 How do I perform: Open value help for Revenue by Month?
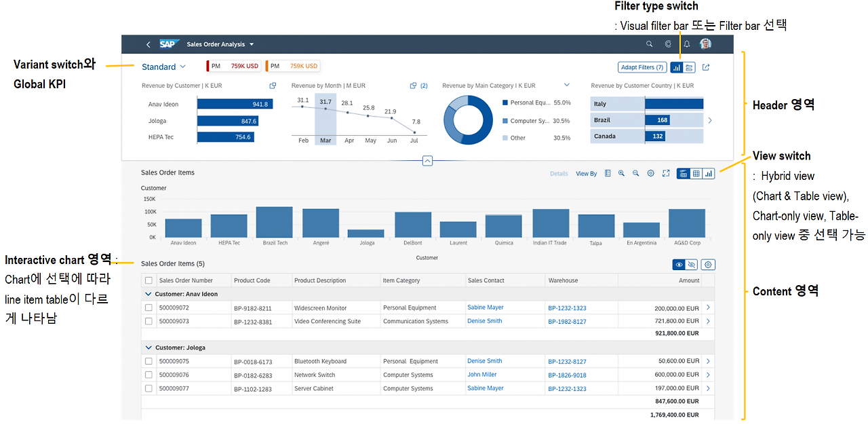click(x=413, y=86)
